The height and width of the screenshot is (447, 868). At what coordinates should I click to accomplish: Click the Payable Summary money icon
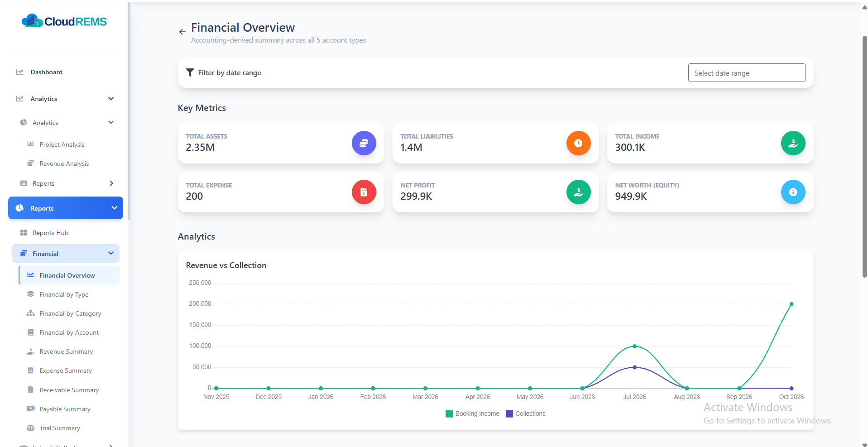(x=30, y=409)
